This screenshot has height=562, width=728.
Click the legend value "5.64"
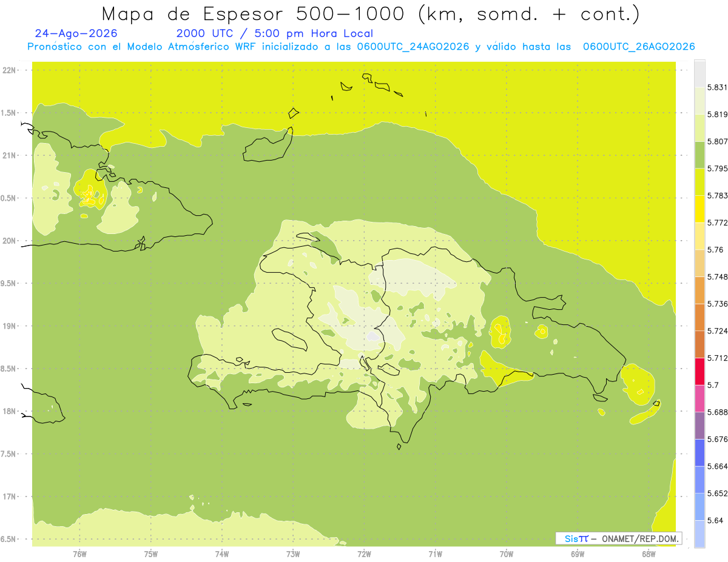coord(715,521)
